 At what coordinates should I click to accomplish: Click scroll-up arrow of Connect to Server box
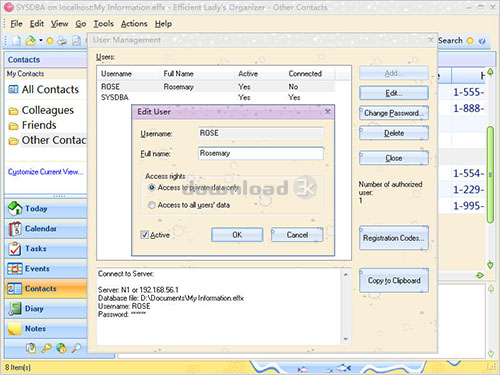point(346,275)
